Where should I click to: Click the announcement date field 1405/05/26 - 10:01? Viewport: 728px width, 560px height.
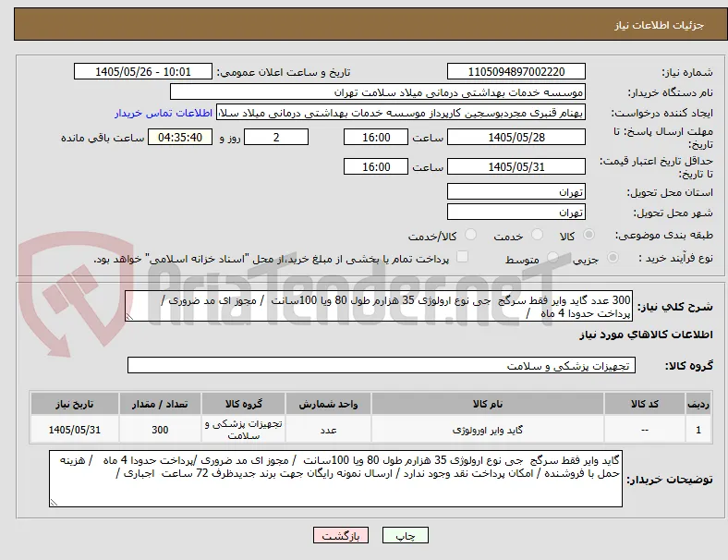[143, 71]
